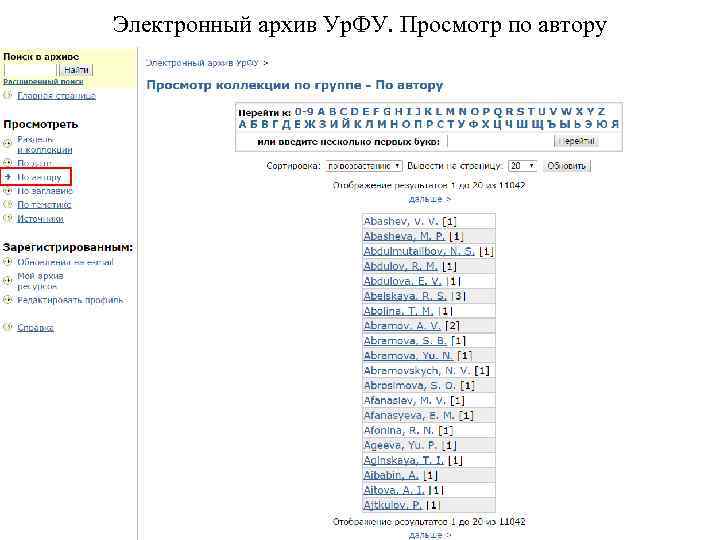Open author Abramov, A. V.

(402, 326)
